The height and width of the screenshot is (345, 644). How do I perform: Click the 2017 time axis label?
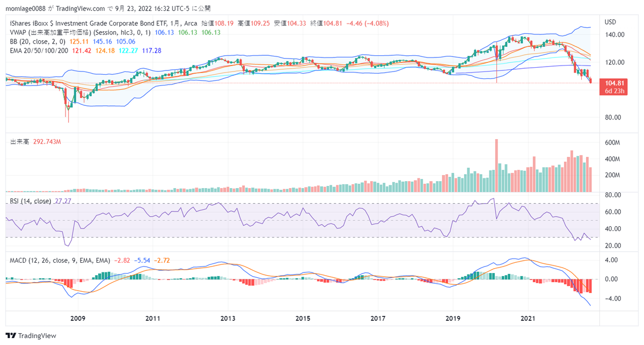pos(378,318)
